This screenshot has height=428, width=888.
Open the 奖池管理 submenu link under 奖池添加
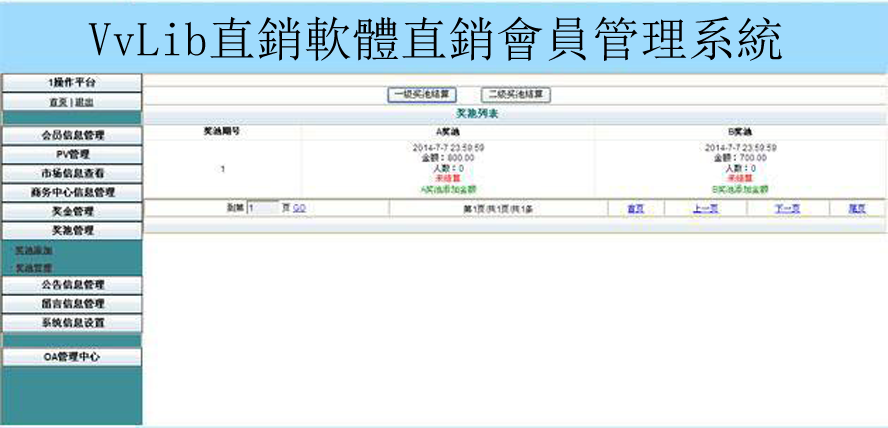[34, 267]
